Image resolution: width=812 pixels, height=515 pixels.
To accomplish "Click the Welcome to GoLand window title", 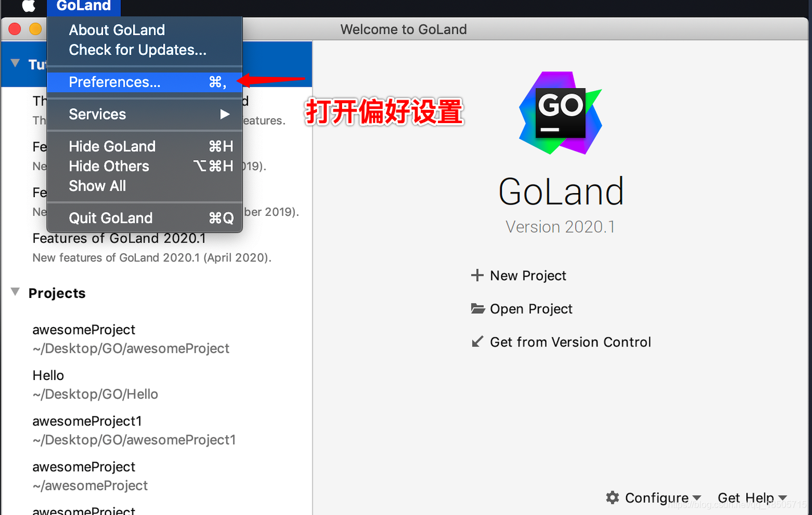I will point(404,30).
